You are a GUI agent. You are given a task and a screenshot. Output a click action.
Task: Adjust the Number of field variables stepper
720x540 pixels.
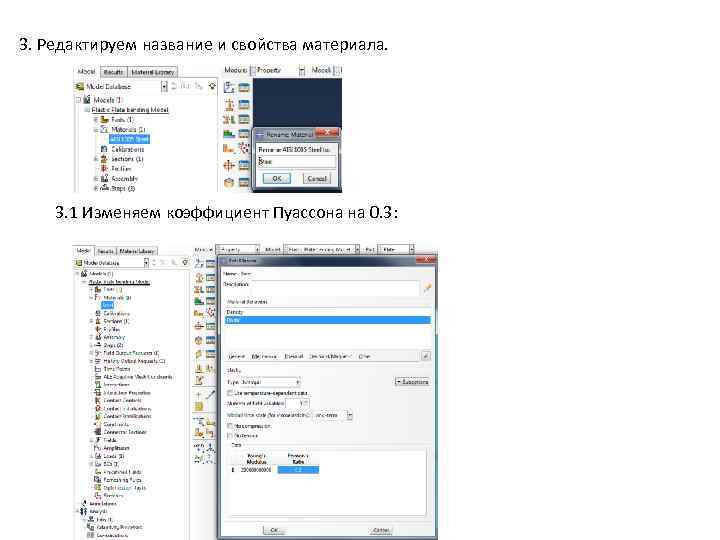coord(306,403)
